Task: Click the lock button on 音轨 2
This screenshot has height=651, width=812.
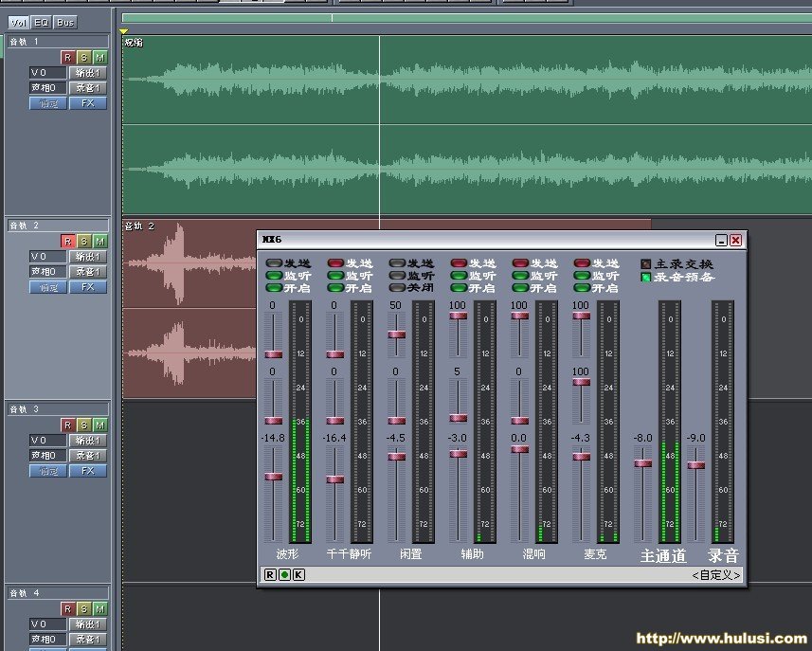Action: pyautogui.click(x=48, y=287)
